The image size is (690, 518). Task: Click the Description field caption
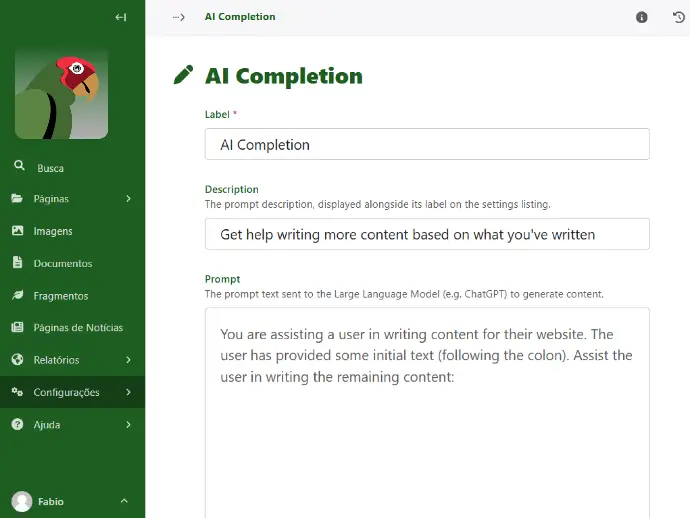231,189
